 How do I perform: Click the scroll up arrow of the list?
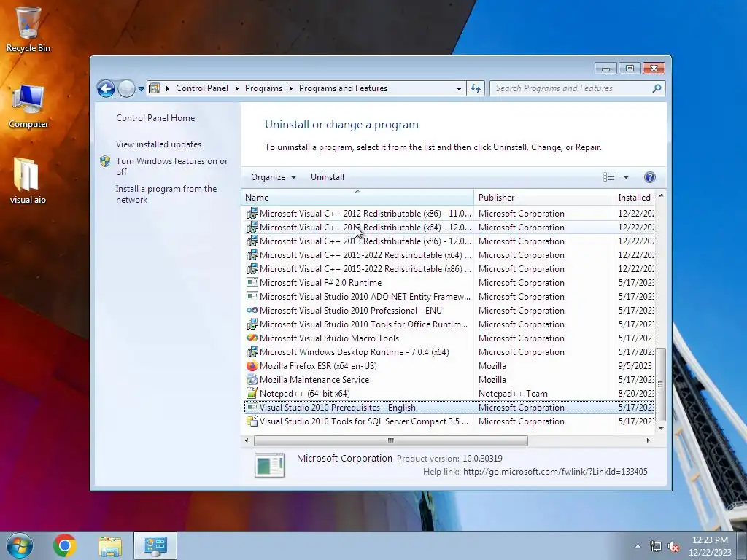tap(661, 196)
